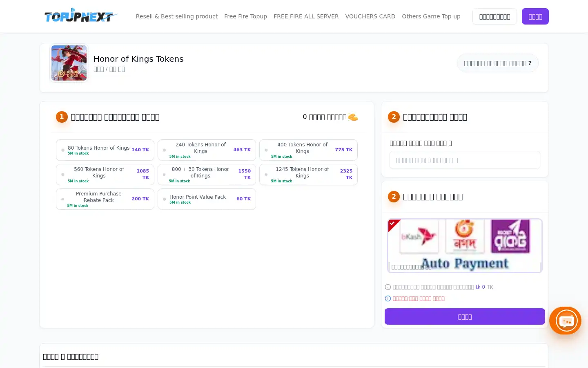Open Others Game Top up menu
The height and width of the screenshot is (368, 588).
(431, 16)
